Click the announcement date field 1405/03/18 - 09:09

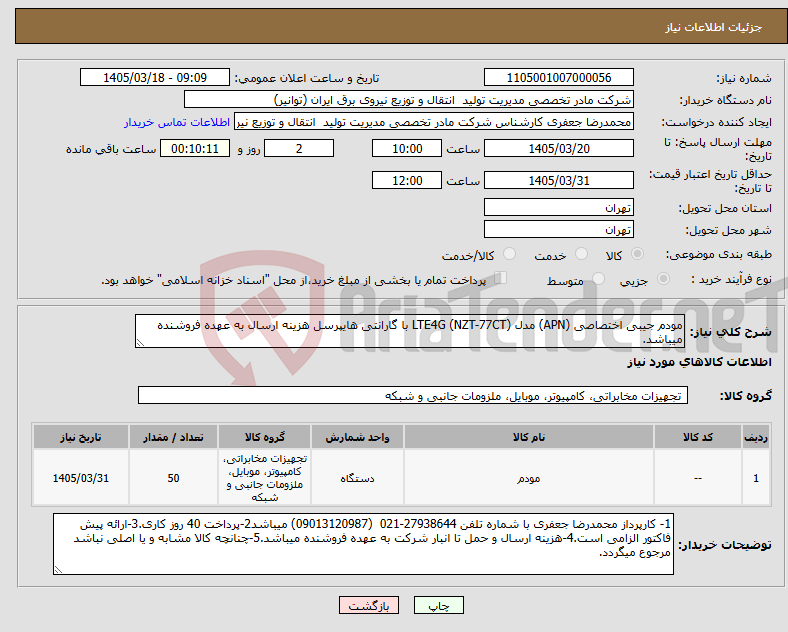tap(155, 78)
